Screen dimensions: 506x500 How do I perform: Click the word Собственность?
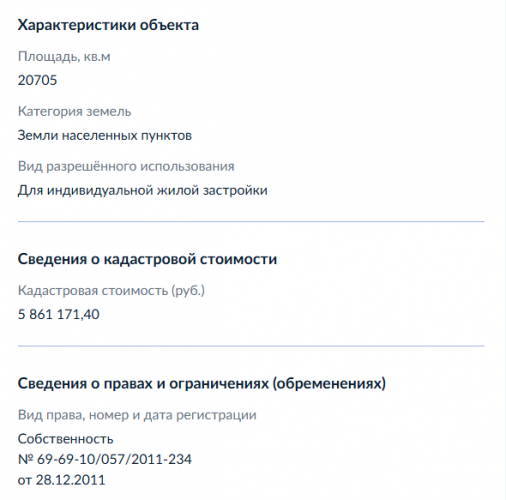tap(66, 439)
